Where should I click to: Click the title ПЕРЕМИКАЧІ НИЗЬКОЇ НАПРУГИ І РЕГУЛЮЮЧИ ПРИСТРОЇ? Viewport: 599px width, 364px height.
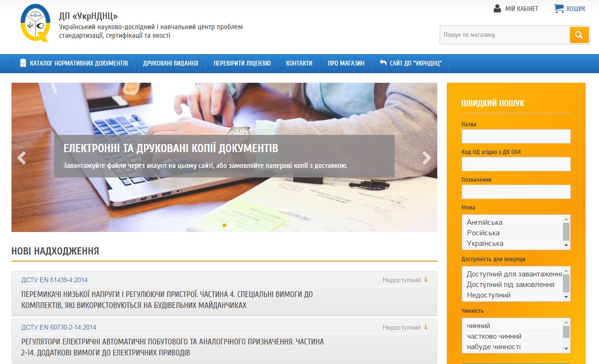(167, 299)
